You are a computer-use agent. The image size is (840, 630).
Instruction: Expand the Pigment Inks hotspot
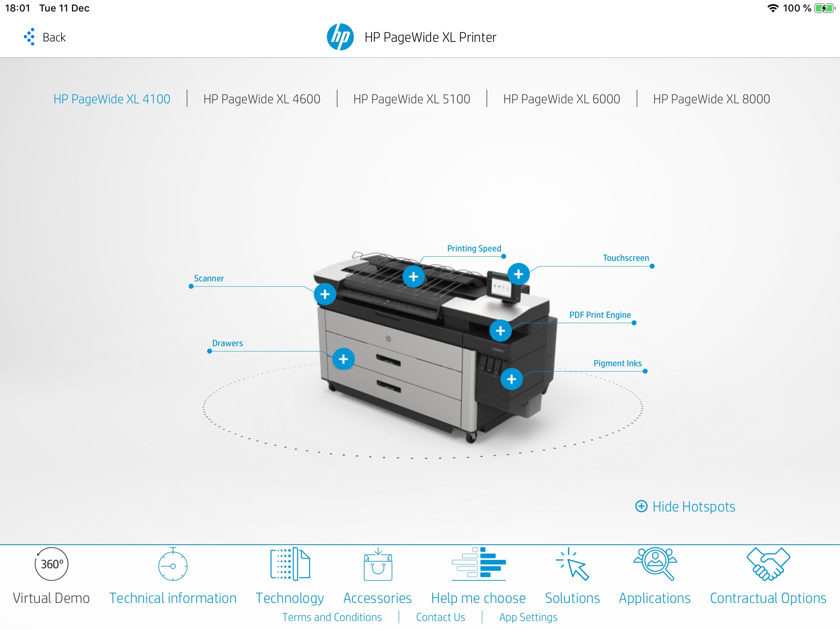[x=513, y=377]
